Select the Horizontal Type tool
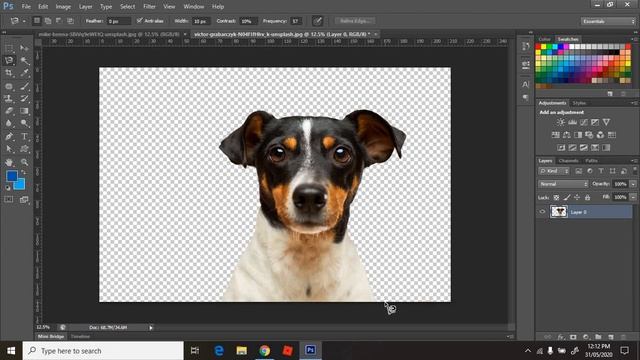 pos(24,136)
